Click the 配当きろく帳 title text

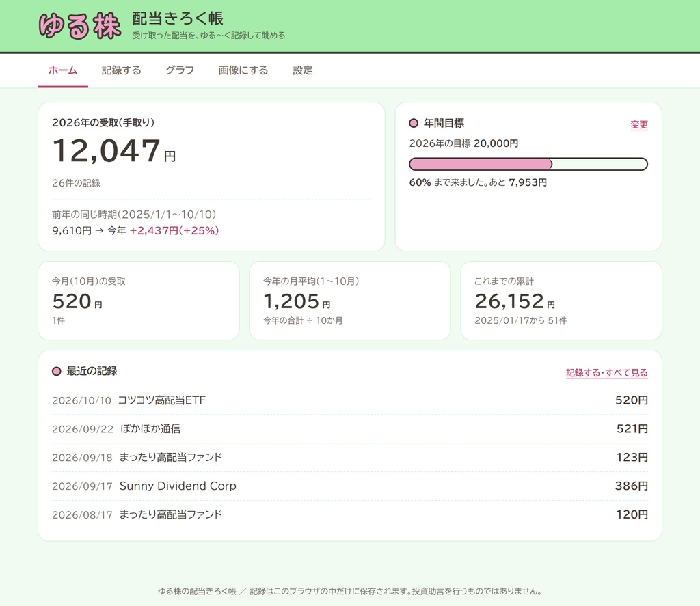click(178, 18)
